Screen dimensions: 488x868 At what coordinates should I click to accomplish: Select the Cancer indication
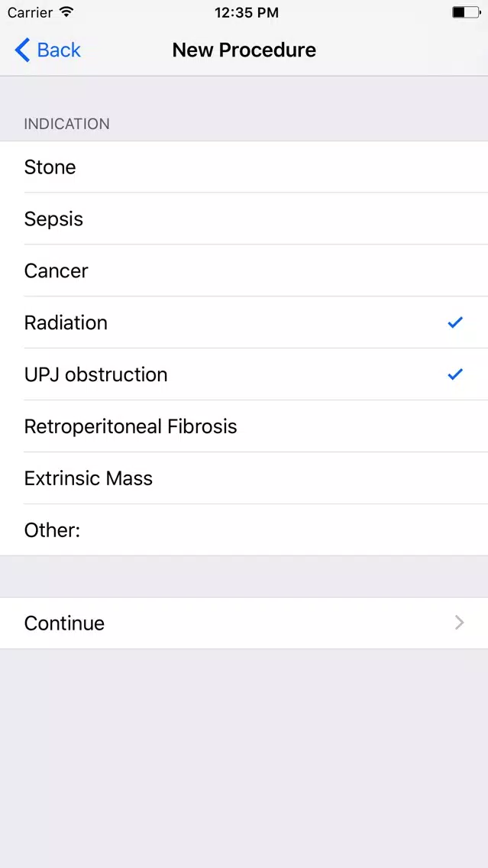244,270
